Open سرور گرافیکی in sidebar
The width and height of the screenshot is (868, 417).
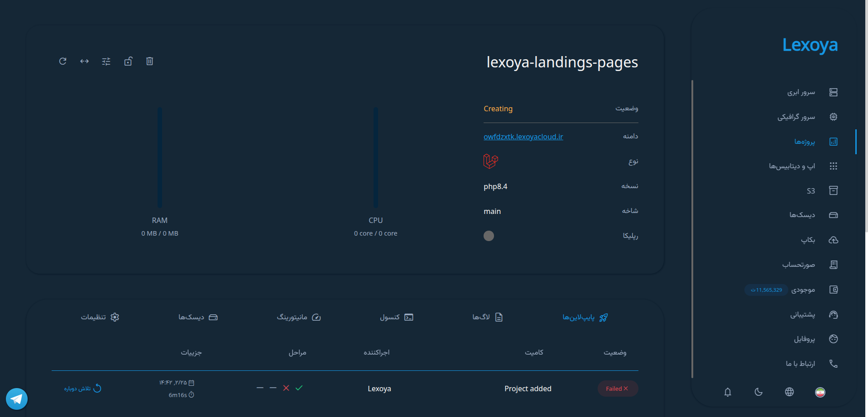click(808, 117)
